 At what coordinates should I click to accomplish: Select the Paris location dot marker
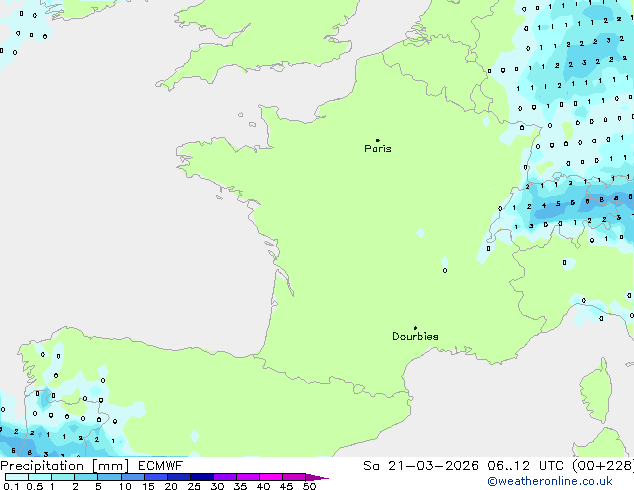[378, 140]
